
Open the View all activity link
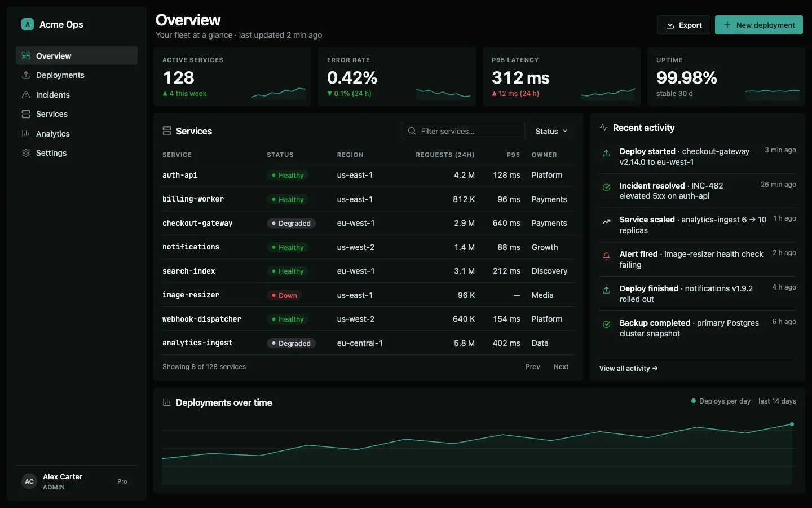coord(628,369)
